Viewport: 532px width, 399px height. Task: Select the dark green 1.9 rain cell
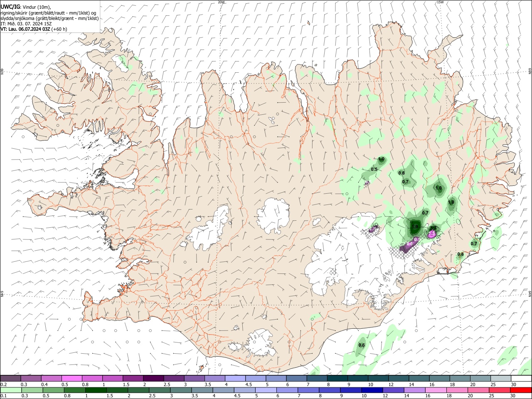(x=414, y=227)
